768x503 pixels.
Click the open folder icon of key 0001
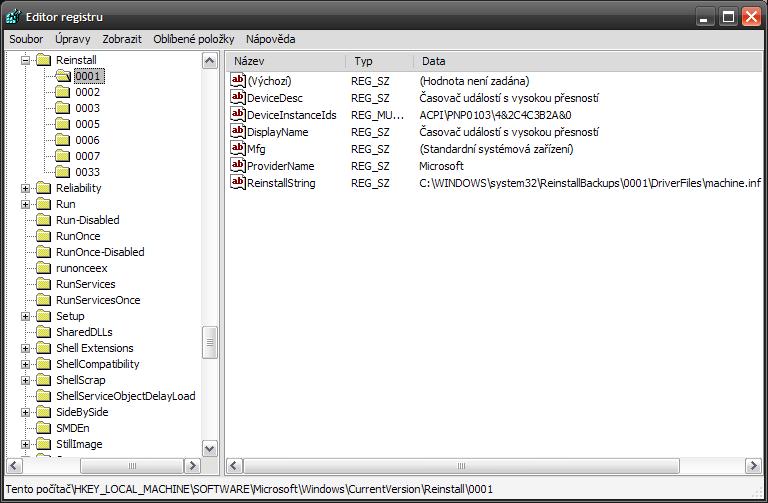pyautogui.click(x=63, y=76)
